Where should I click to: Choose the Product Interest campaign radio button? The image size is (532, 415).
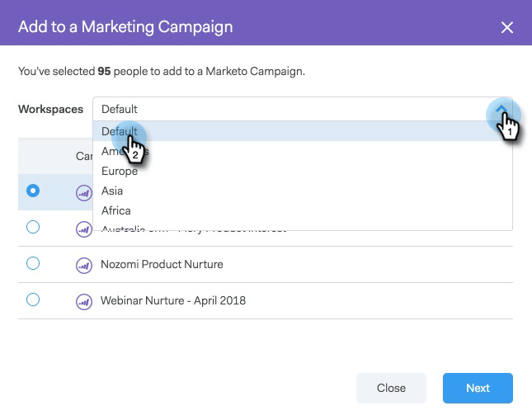point(33,228)
